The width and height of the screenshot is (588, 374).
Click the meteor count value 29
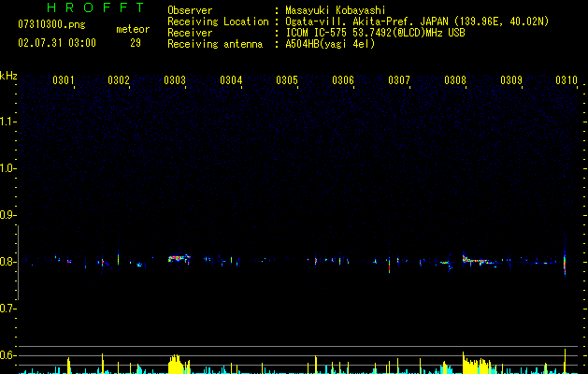[136, 43]
